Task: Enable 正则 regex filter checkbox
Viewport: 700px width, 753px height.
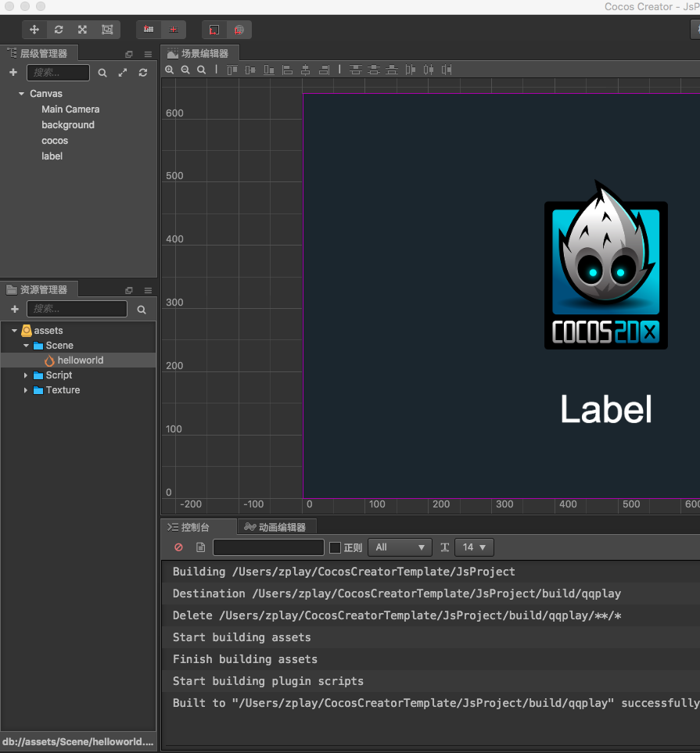Action: pyautogui.click(x=336, y=547)
